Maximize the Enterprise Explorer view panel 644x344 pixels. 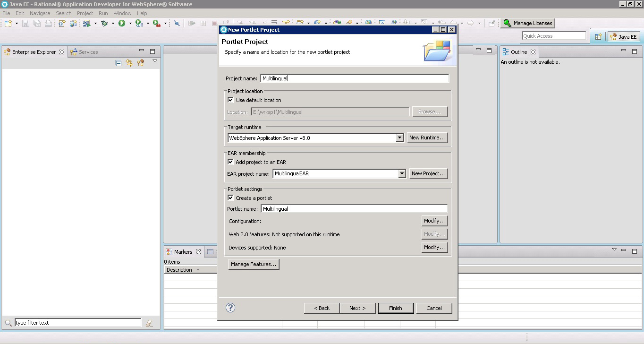153,51
